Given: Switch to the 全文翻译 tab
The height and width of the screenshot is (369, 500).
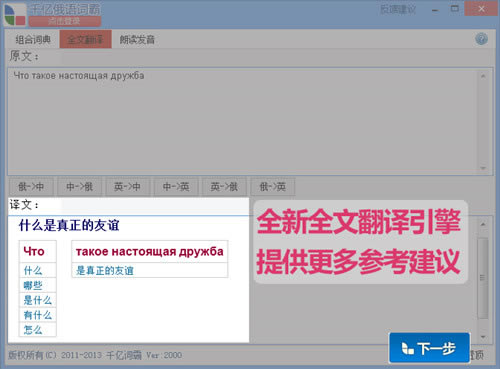Looking at the screenshot, I should coord(86,40).
